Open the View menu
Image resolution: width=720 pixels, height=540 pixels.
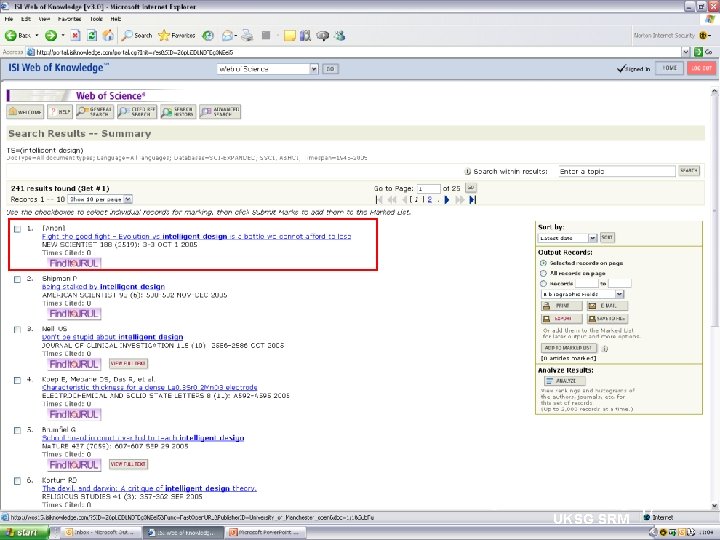point(44,19)
